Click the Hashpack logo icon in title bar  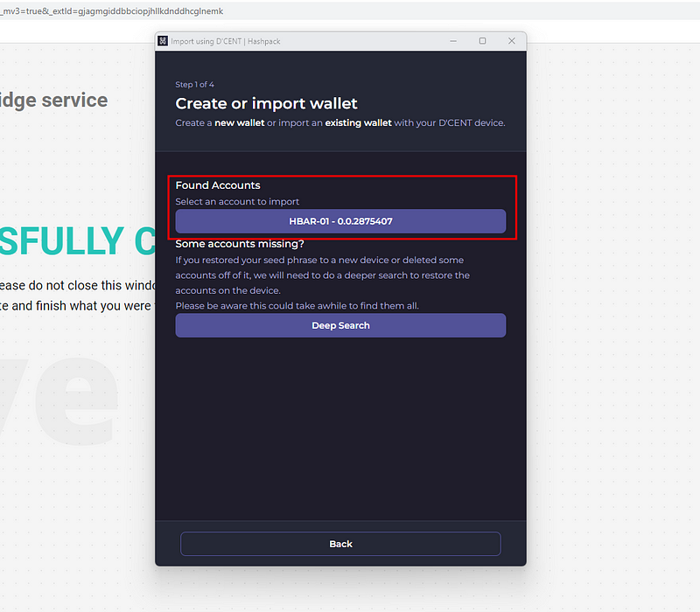[x=163, y=41]
